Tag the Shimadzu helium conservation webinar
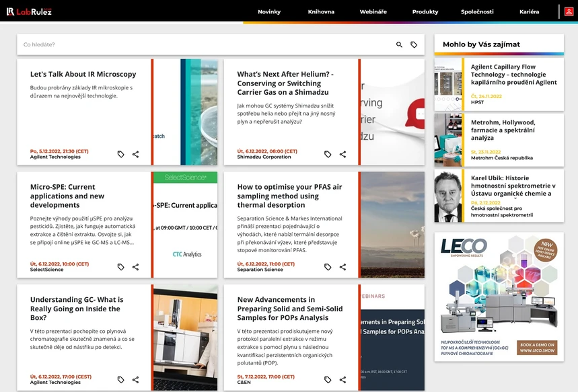Image resolution: width=578 pixels, height=392 pixels. 328,154
